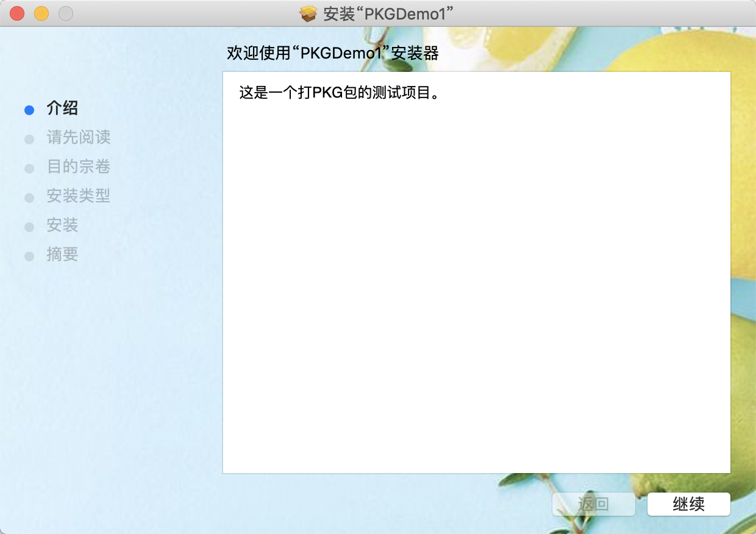
Task: Select the 安装类型 step in the sidebar
Action: tap(78, 196)
